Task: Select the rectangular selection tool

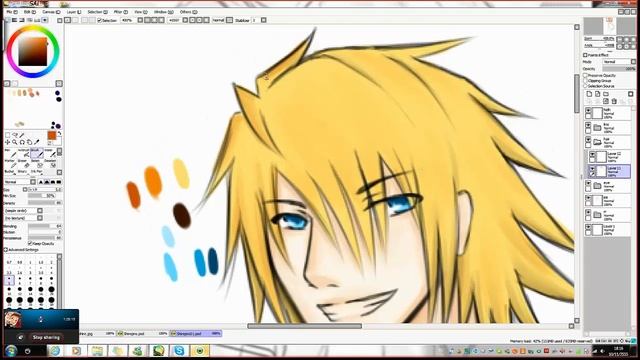Action: point(7,135)
